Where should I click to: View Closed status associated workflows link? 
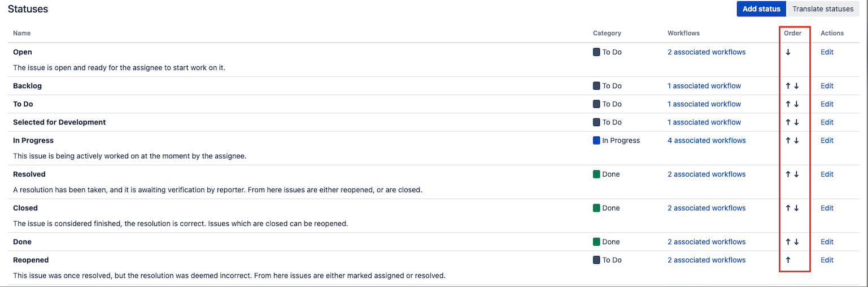[x=706, y=208]
